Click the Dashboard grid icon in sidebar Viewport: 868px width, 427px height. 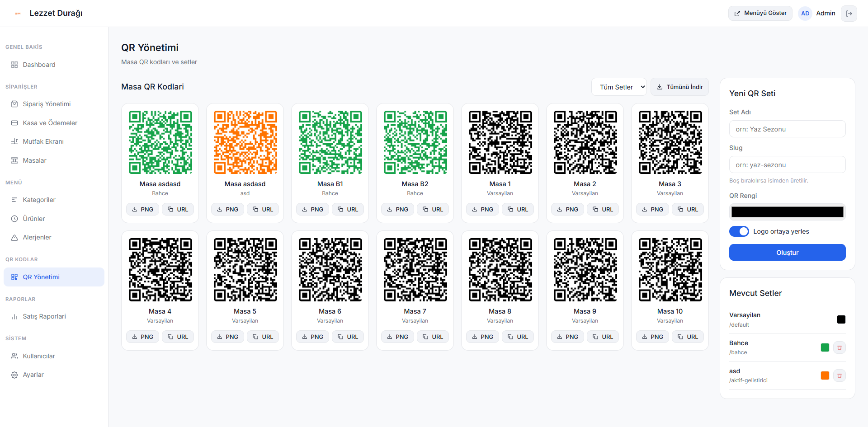point(14,65)
